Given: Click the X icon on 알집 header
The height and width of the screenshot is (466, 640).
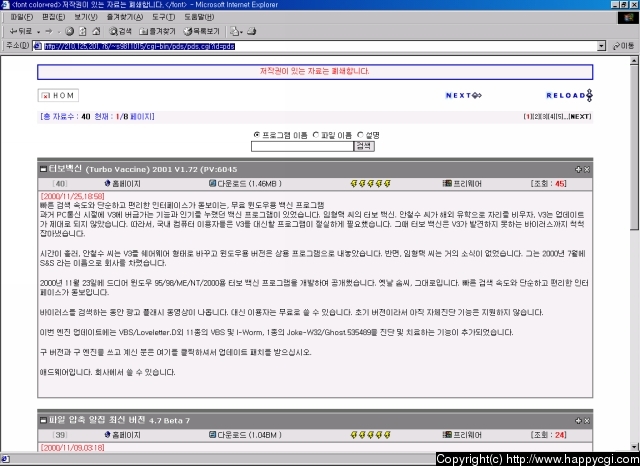Looking at the screenshot, I should pos(587,421).
